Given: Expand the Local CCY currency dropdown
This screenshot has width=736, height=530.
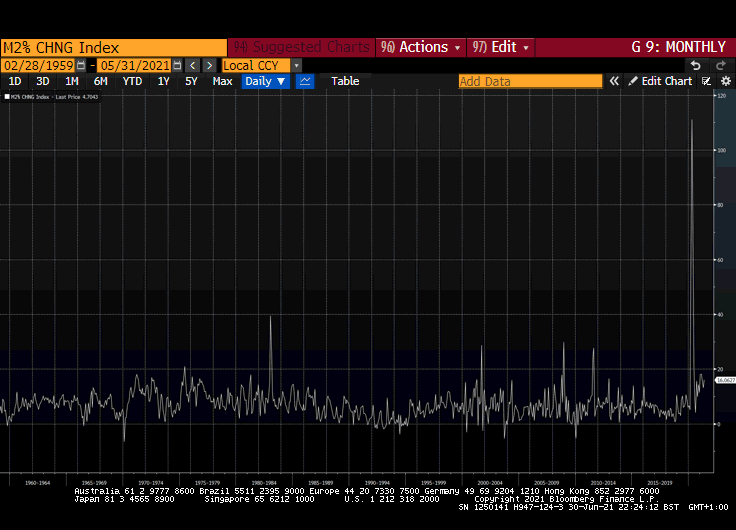Looking at the screenshot, I should coord(296,65).
